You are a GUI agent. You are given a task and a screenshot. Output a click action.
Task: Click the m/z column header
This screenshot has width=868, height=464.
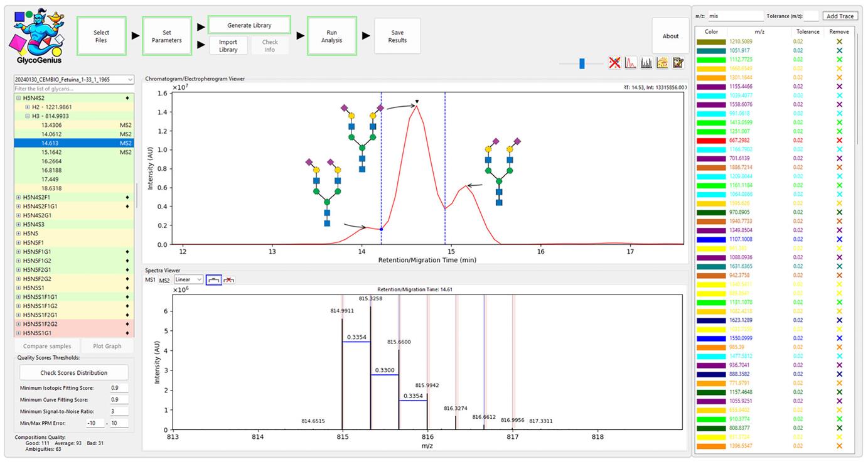click(x=759, y=31)
